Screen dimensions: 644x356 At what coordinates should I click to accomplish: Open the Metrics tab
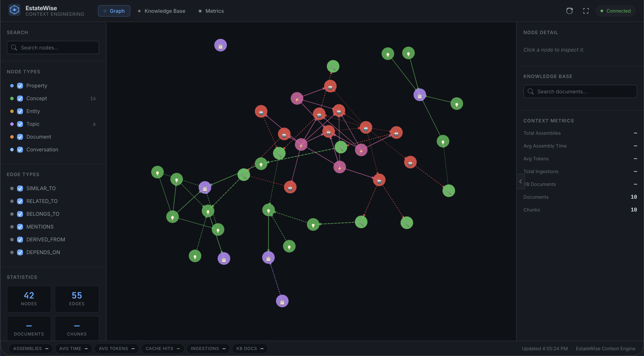point(211,11)
